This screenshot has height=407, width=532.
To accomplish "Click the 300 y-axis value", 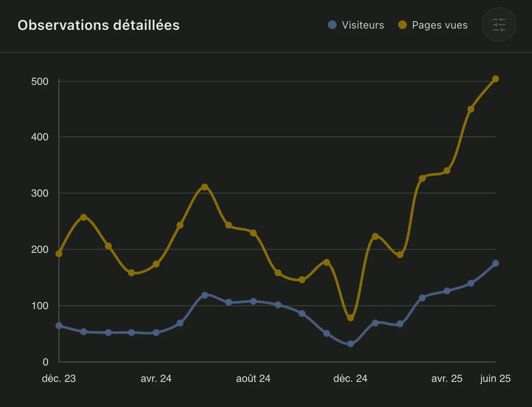I will [39, 193].
